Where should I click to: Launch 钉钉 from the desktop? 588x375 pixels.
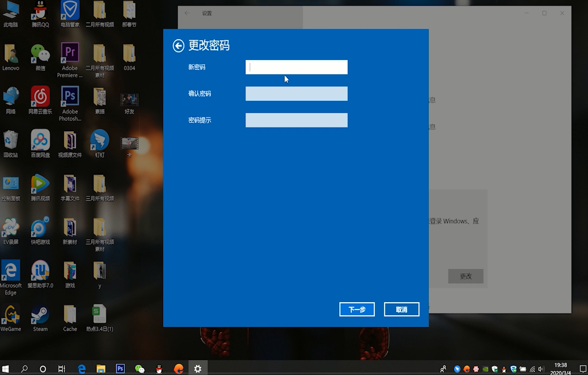[99, 138]
